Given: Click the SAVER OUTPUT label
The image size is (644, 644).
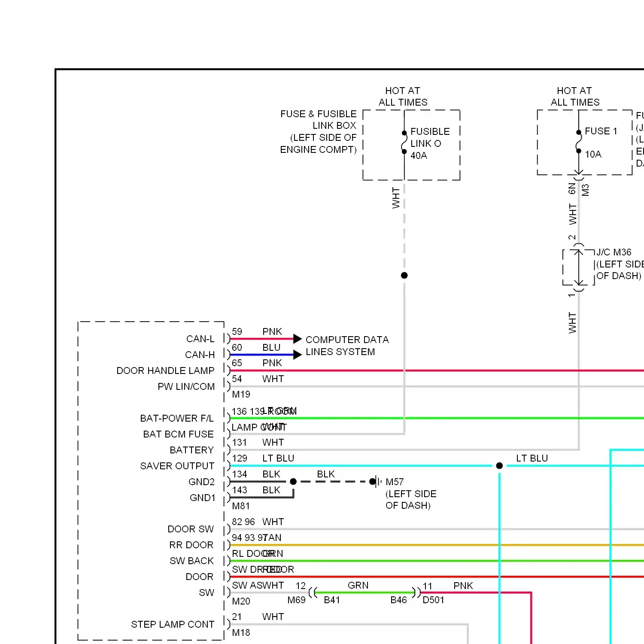Looking at the screenshot, I should (177, 466).
